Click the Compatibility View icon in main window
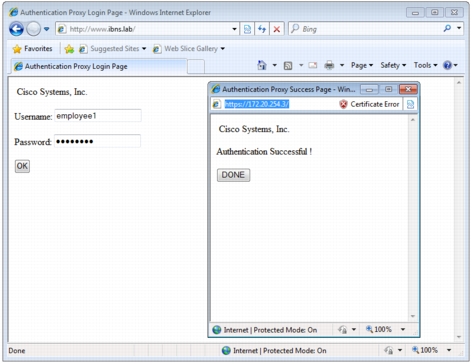473x364 pixels. click(x=247, y=29)
